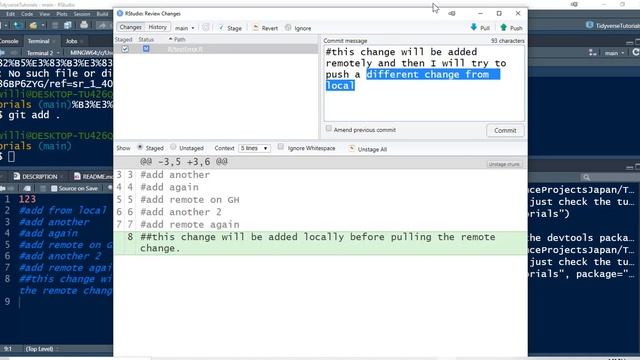This screenshot has height=360, width=640.
Task: Click the Status column header
Action: [146, 39]
